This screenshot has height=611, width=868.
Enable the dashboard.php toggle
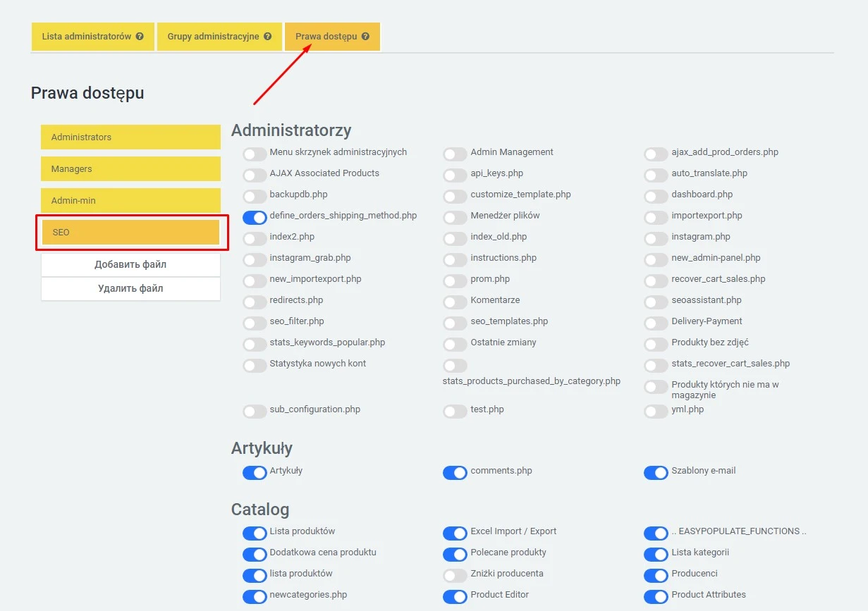(x=656, y=196)
